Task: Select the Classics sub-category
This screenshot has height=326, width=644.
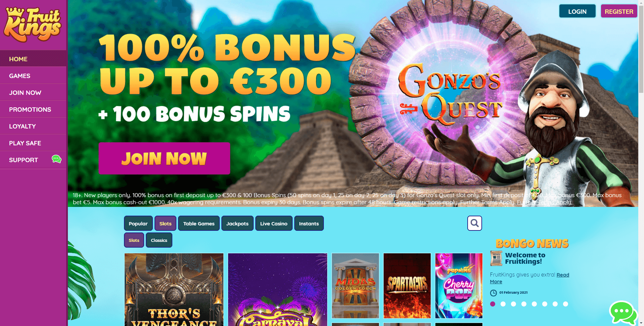Action: click(159, 240)
